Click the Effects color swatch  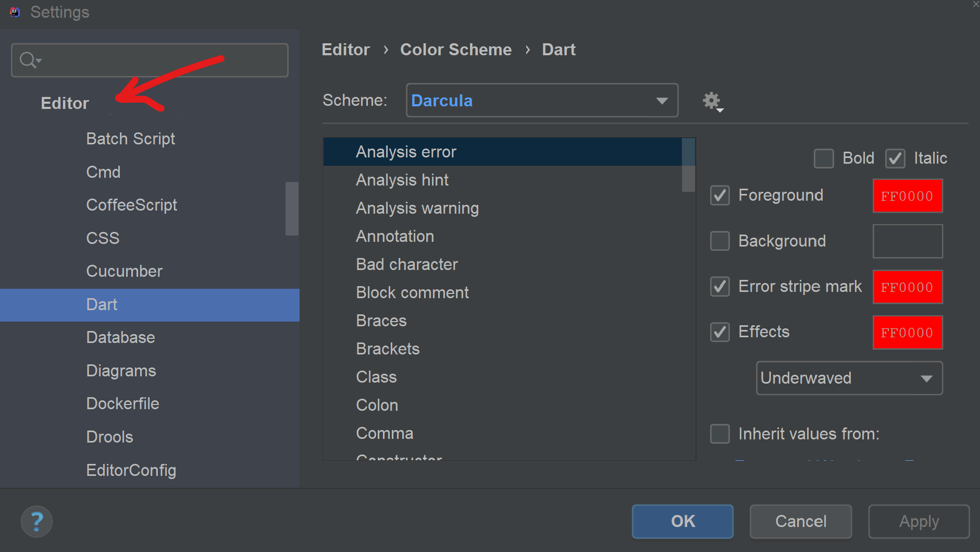[x=907, y=333]
